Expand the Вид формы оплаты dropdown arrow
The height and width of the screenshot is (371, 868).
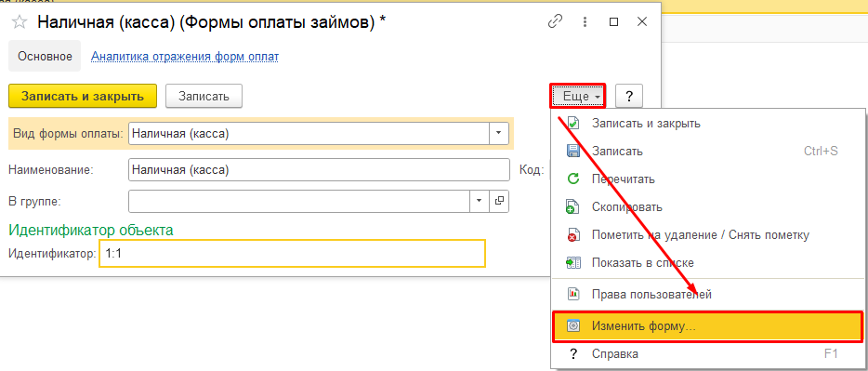(x=499, y=133)
